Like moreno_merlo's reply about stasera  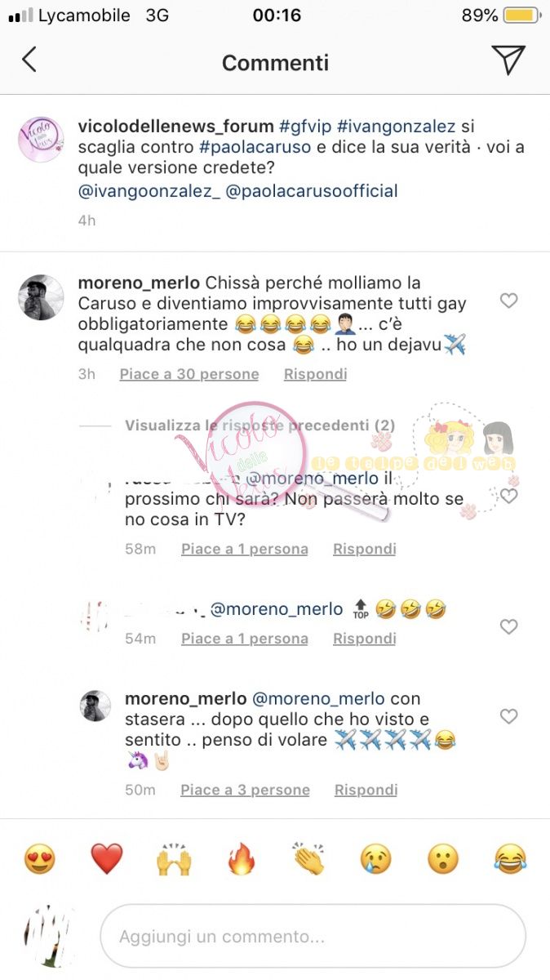click(508, 716)
